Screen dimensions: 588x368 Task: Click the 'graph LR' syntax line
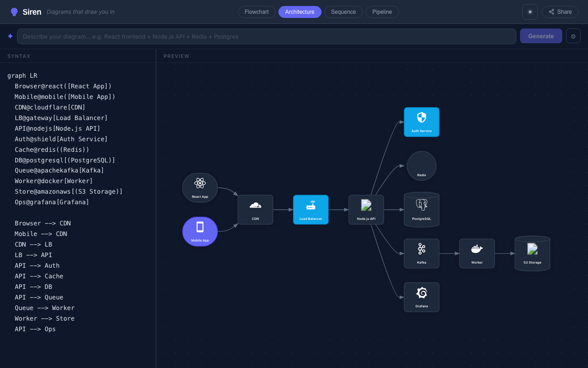(23, 75)
